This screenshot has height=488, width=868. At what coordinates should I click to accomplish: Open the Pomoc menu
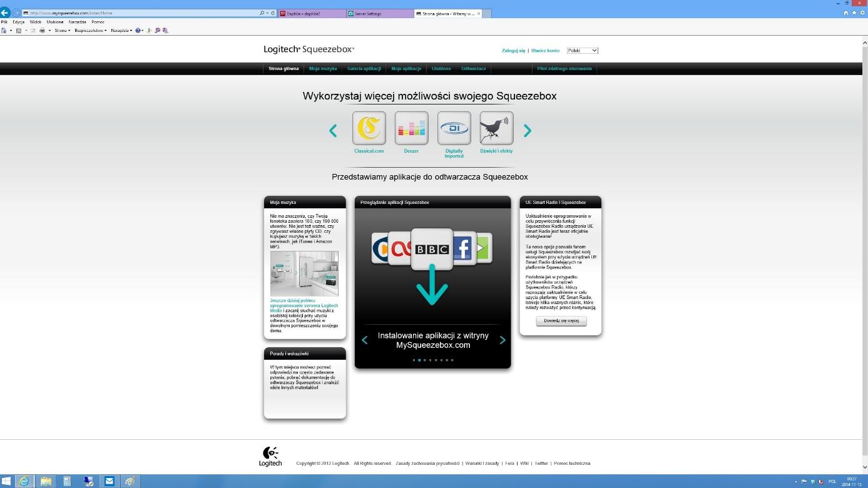pos(98,22)
